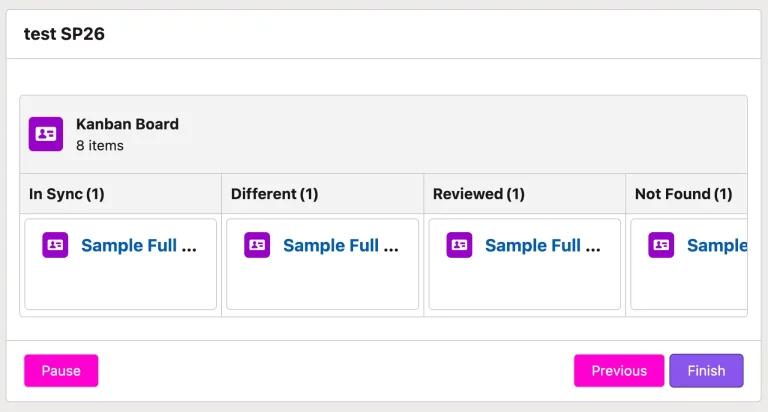Click the record icon on the Not Found card
Screen dimensions: 768x412
[661, 245]
